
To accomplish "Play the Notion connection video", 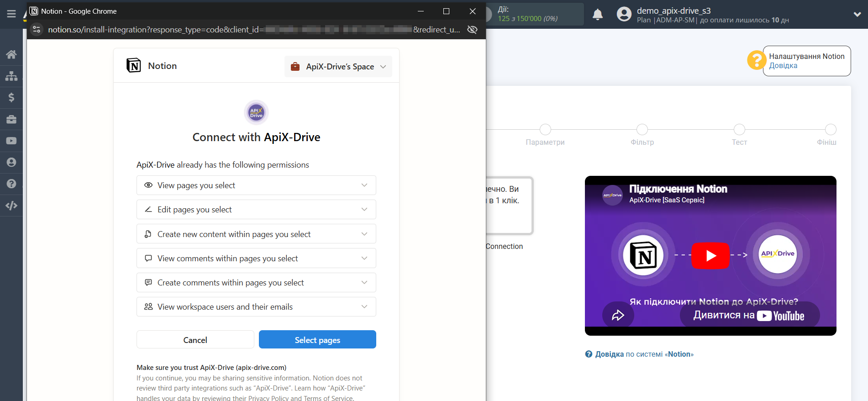I will pyautogui.click(x=710, y=256).
